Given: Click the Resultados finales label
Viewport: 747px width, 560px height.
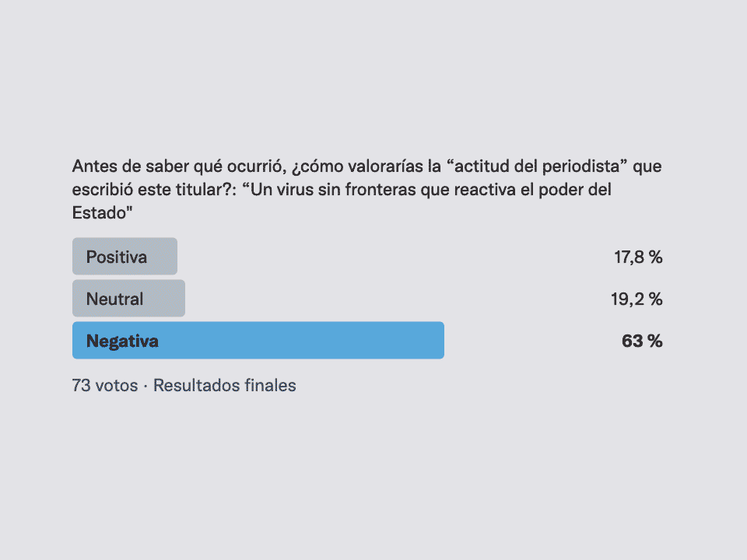Looking at the screenshot, I should coord(224,385).
